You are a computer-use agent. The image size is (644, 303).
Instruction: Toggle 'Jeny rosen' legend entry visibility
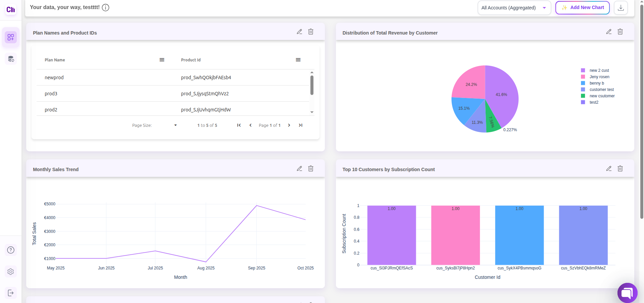point(599,77)
